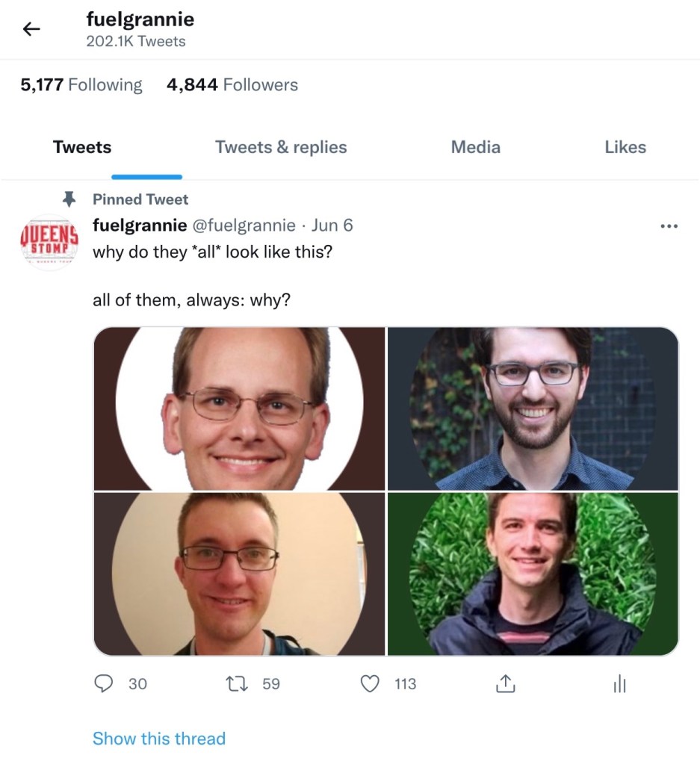Open top-right photo of bearded man
The width and height of the screenshot is (700, 764).
click(x=532, y=409)
